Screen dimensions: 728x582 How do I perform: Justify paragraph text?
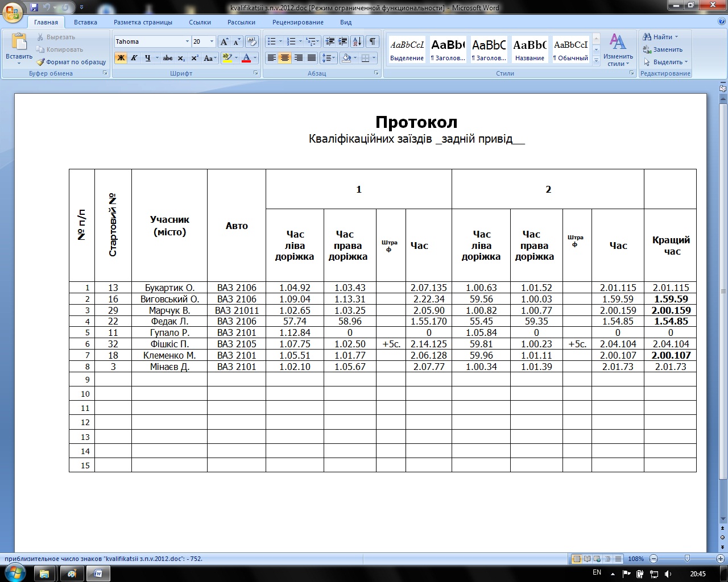(x=311, y=58)
